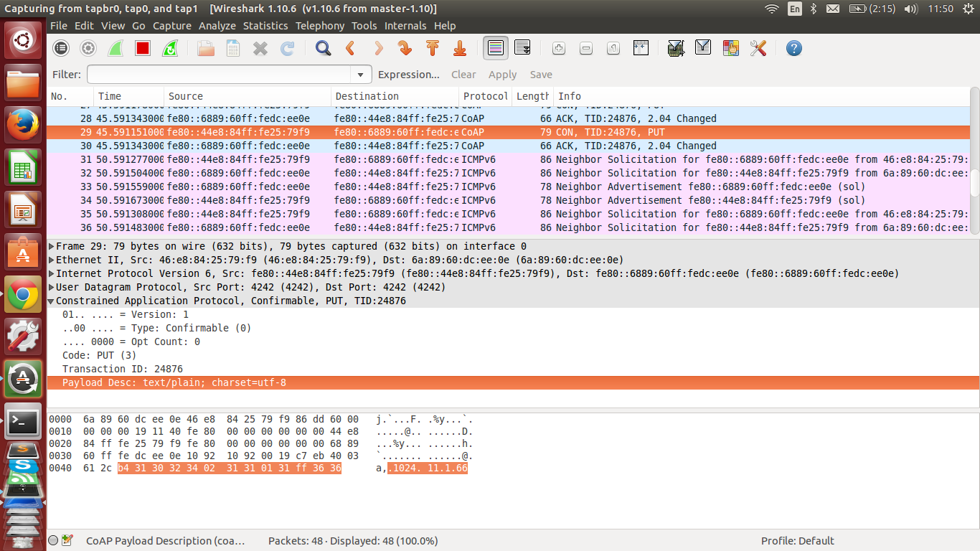
Task: Save the capture file via toolbar icon
Action: (233, 48)
